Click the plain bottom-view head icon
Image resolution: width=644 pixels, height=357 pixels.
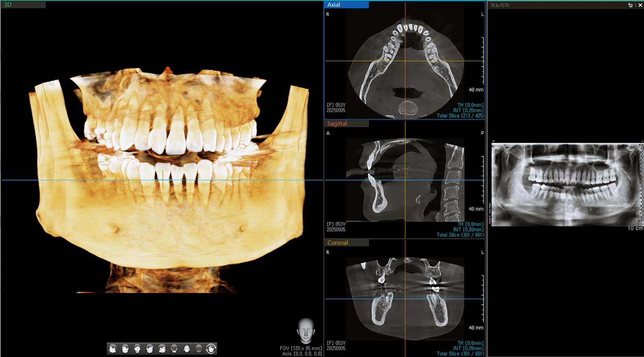click(199, 349)
